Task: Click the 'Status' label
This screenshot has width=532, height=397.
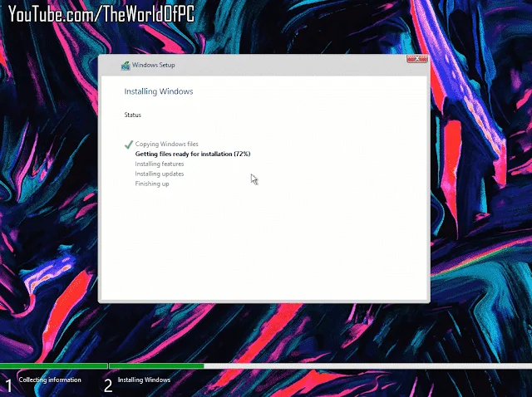Action: (x=133, y=115)
